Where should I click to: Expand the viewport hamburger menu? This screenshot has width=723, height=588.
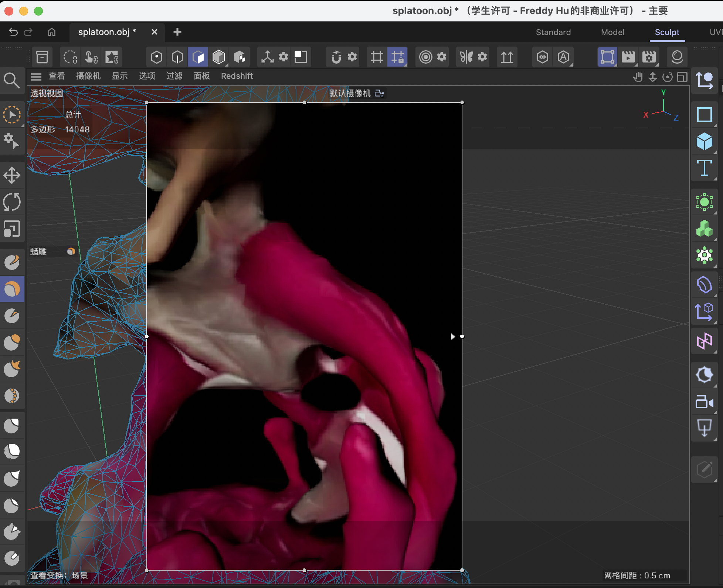pos(36,77)
